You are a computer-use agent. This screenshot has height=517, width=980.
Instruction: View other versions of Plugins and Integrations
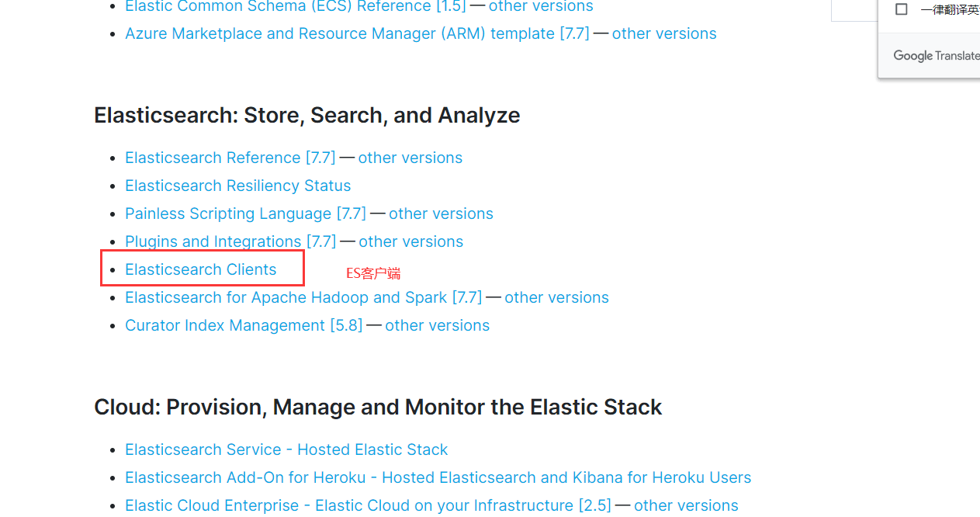410,241
